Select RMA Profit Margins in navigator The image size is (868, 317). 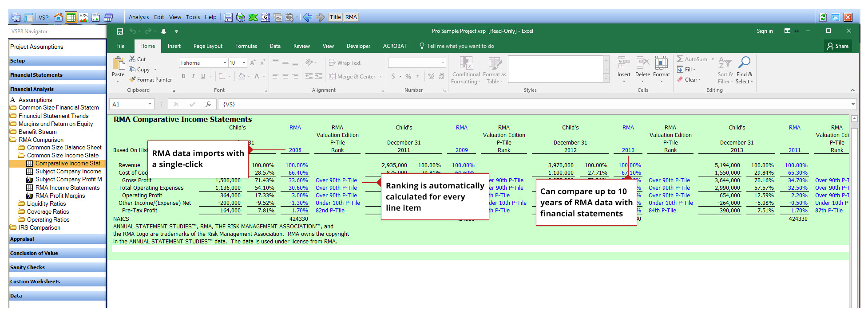pos(60,196)
